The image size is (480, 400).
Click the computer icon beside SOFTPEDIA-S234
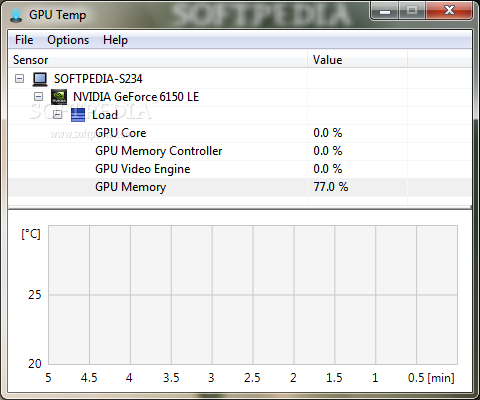coord(40,79)
